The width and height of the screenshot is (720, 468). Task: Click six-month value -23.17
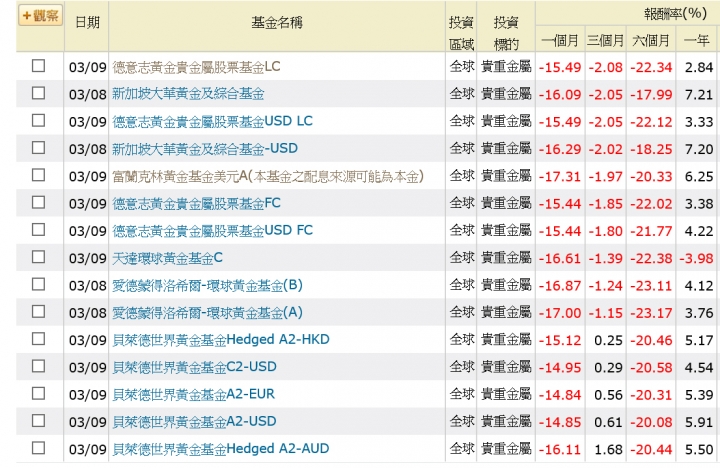coord(651,313)
